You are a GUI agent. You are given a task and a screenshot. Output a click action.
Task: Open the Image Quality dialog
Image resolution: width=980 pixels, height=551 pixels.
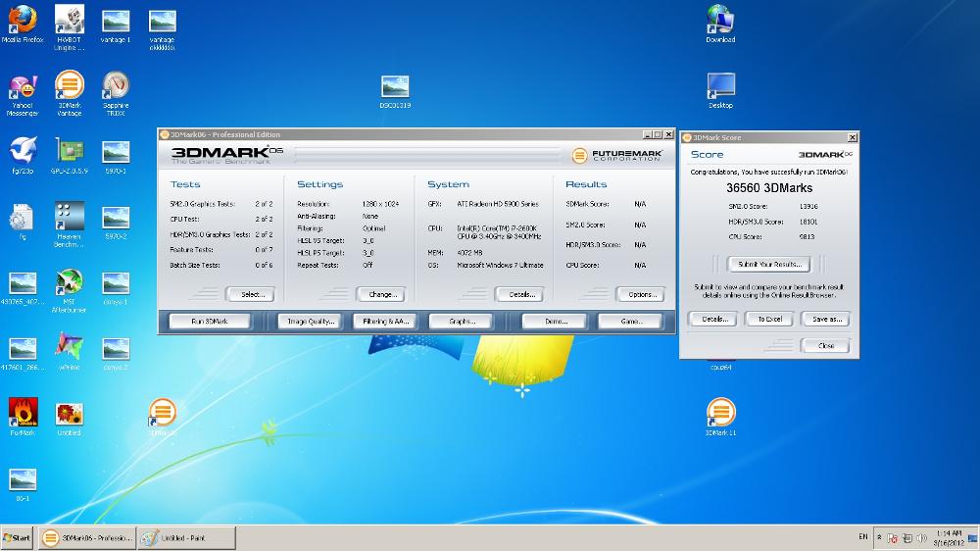tap(310, 321)
